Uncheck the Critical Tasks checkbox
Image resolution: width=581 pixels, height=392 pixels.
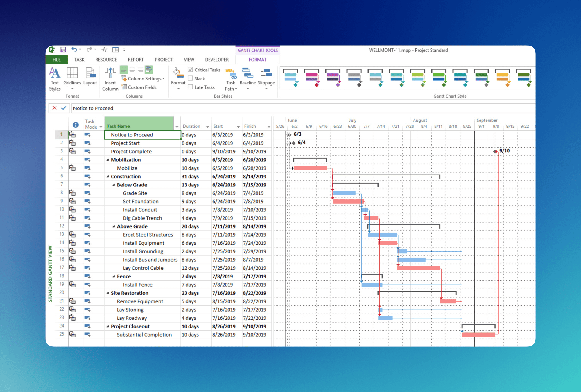tap(191, 70)
